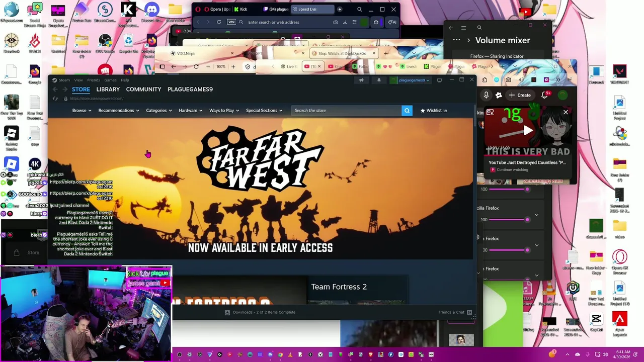Adjust the topmost volume slider at 100
This screenshot has width=644, height=362.
(x=509, y=190)
